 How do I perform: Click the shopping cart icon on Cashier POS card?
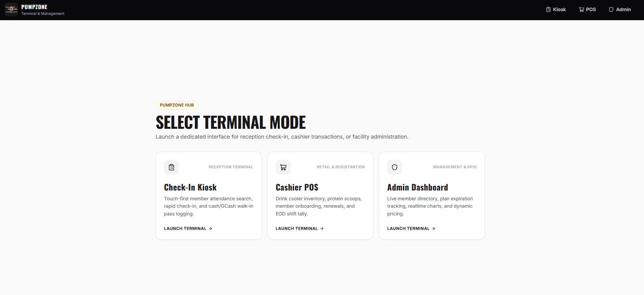point(283,167)
